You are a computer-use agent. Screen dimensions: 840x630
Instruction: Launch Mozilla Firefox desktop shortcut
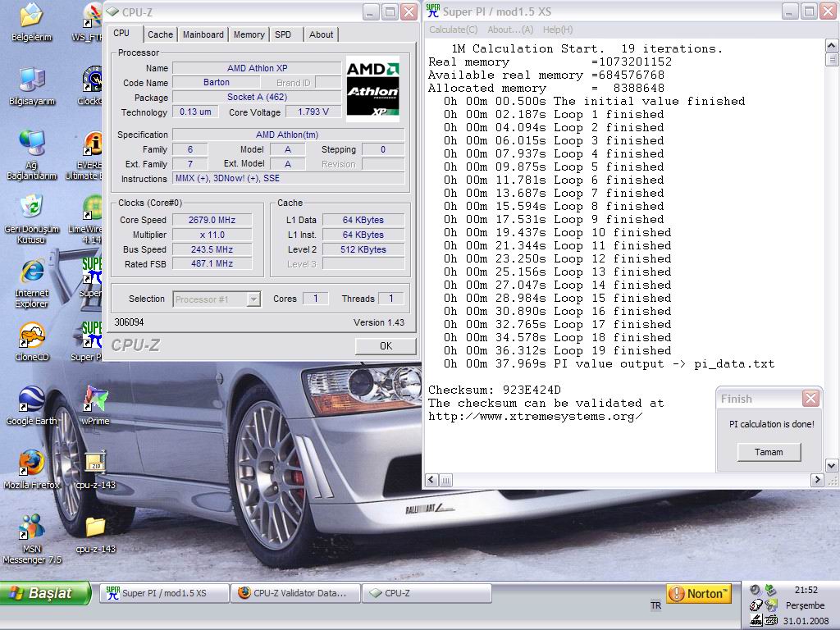point(31,470)
